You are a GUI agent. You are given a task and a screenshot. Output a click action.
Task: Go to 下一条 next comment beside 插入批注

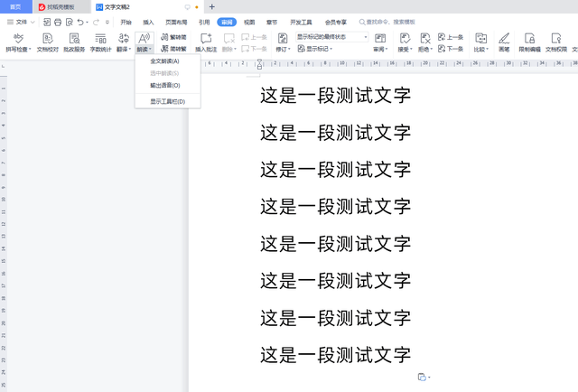click(255, 49)
